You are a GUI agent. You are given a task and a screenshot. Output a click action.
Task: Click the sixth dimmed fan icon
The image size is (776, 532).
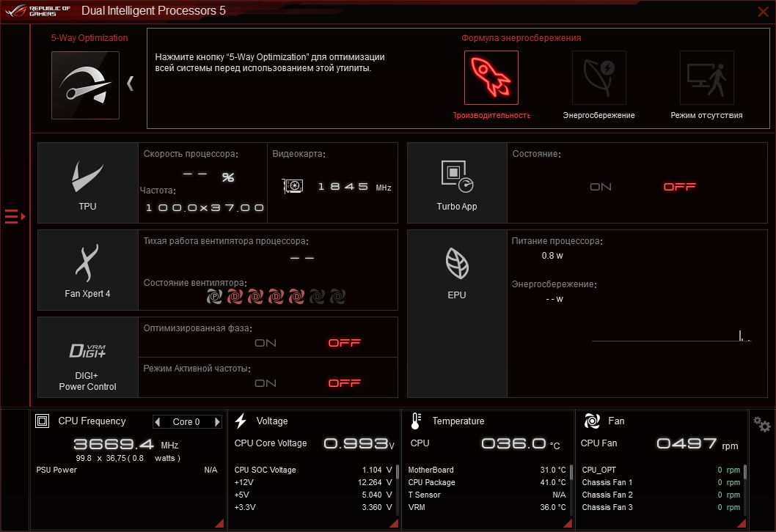(318, 297)
